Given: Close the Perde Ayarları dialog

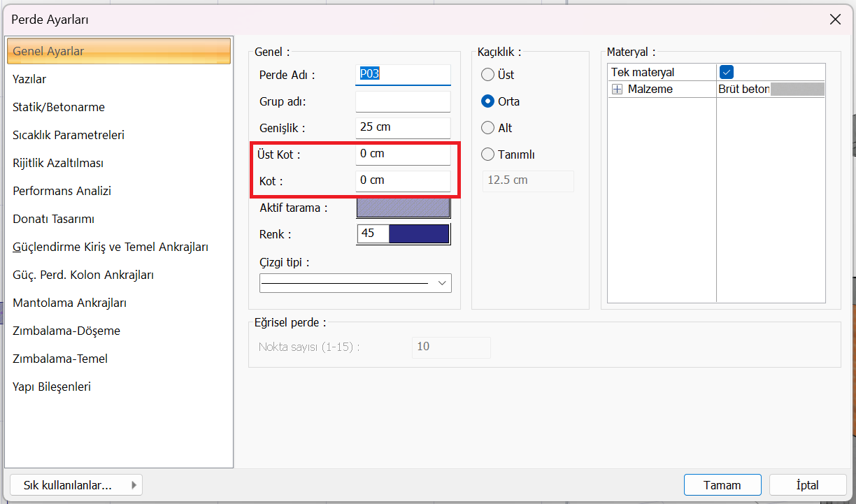Looking at the screenshot, I should coord(835,20).
